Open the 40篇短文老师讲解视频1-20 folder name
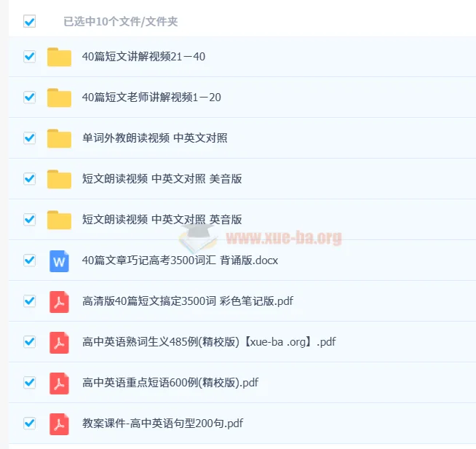476x449 pixels. pyautogui.click(x=151, y=97)
